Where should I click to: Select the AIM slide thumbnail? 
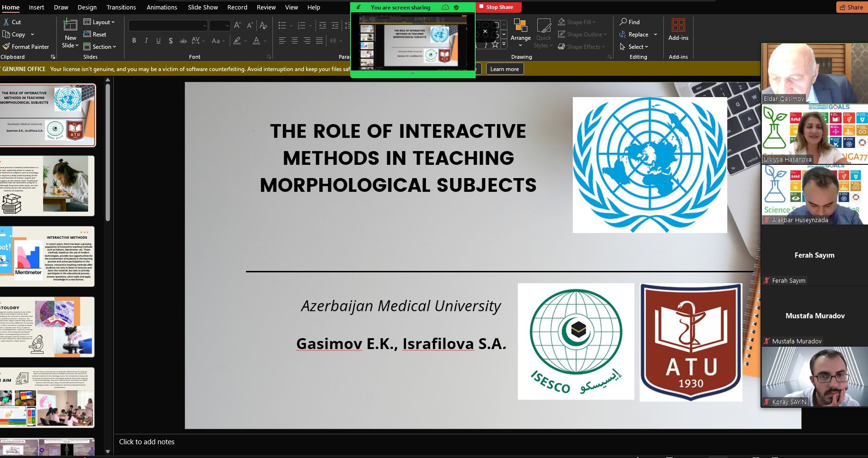tap(47, 397)
